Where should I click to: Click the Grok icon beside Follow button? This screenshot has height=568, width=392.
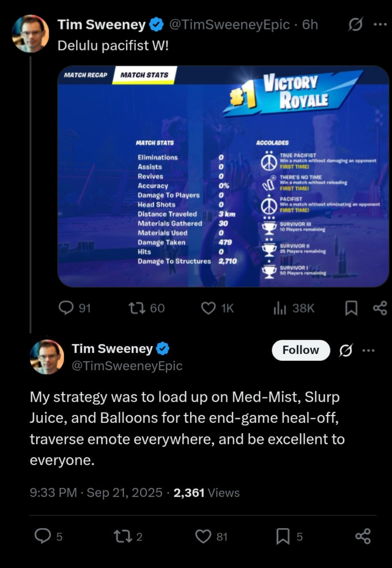346,350
